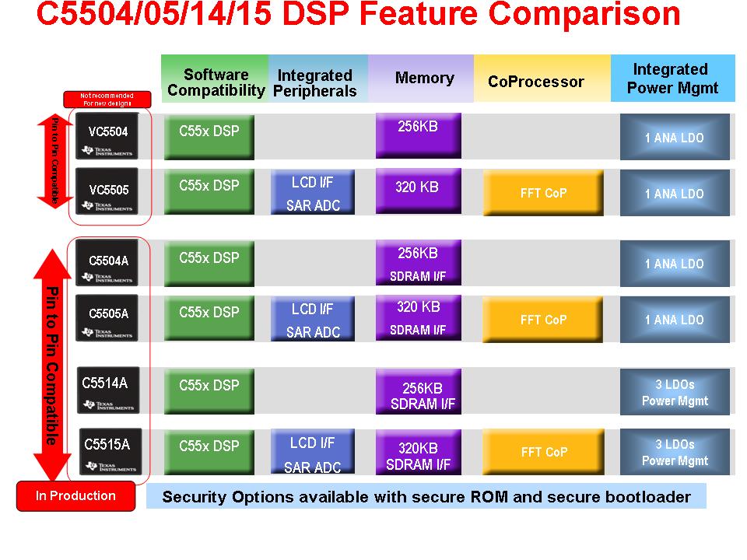
Task: Click C55x DSP block in C5514A row
Action: pyautogui.click(x=209, y=391)
